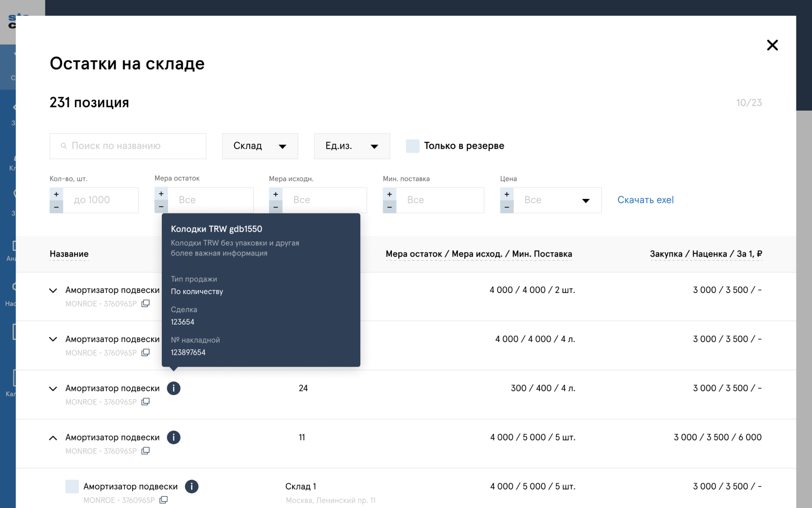The height and width of the screenshot is (508, 812).
Task: Close the Остатки на складе dialog
Action: [772, 45]
